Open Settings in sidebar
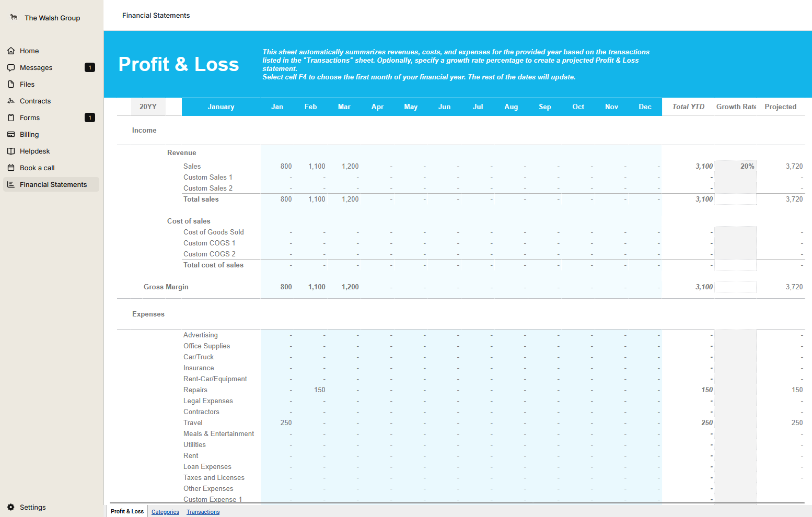812x517 pixels. coord(51,507)
